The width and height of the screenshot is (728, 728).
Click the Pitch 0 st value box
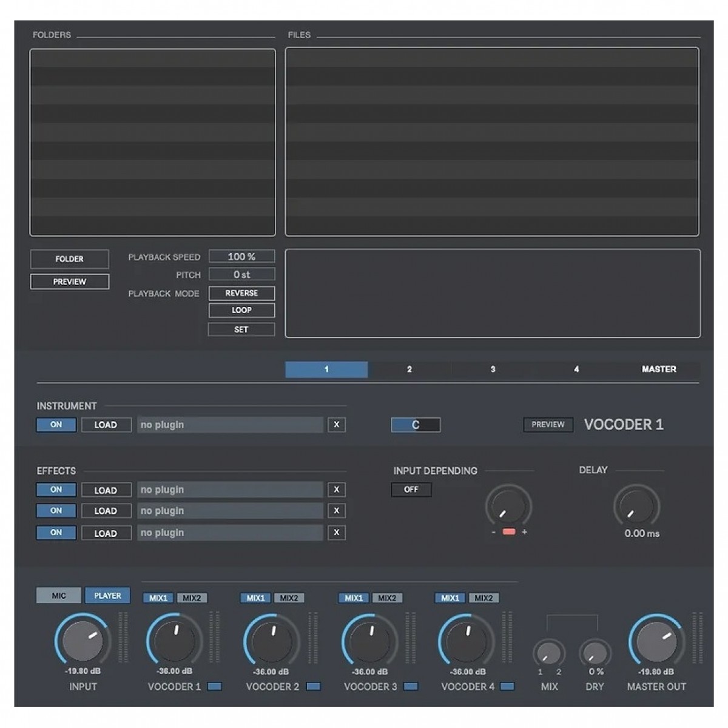(x=241, y=275)
